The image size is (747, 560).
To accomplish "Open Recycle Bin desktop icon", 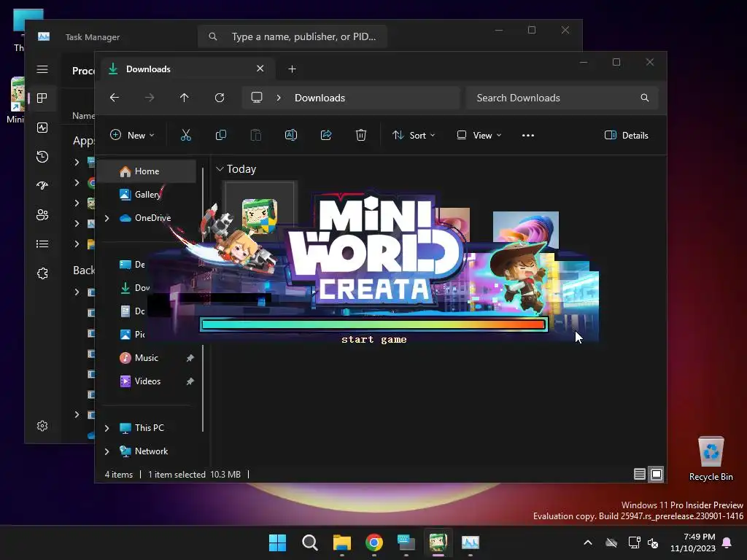I will pyautogui.click(x=711, y=458).
